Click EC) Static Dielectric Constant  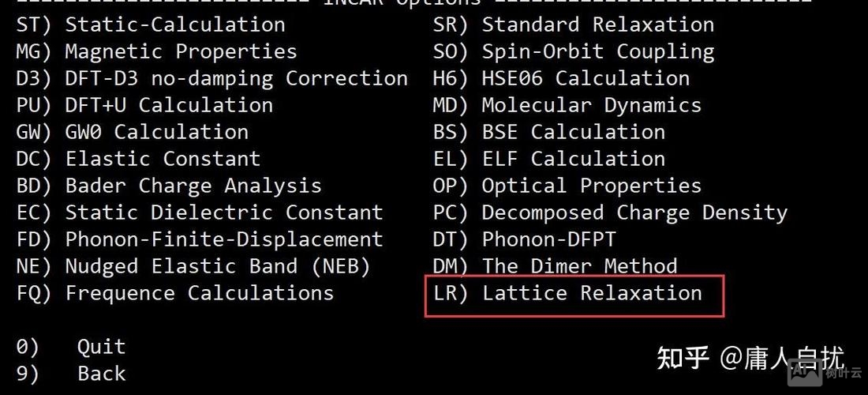[x=200, y=213]
